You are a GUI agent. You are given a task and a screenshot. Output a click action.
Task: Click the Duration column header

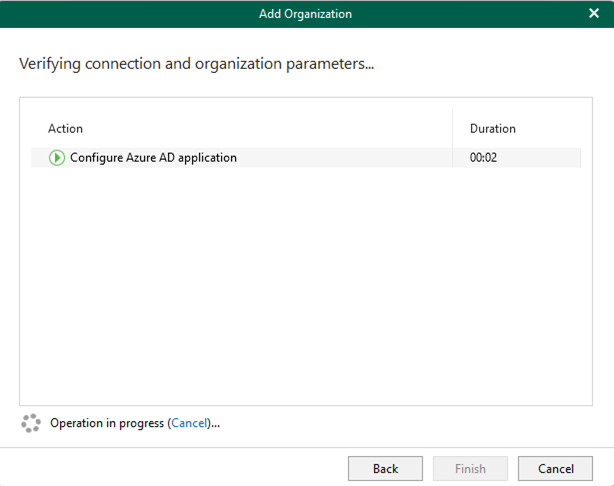pos(493,129)
